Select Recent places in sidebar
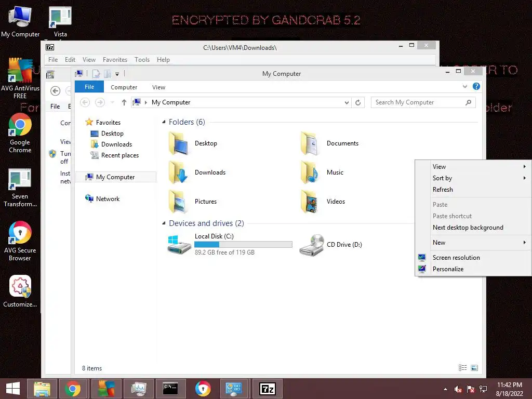 click(119, 155)
